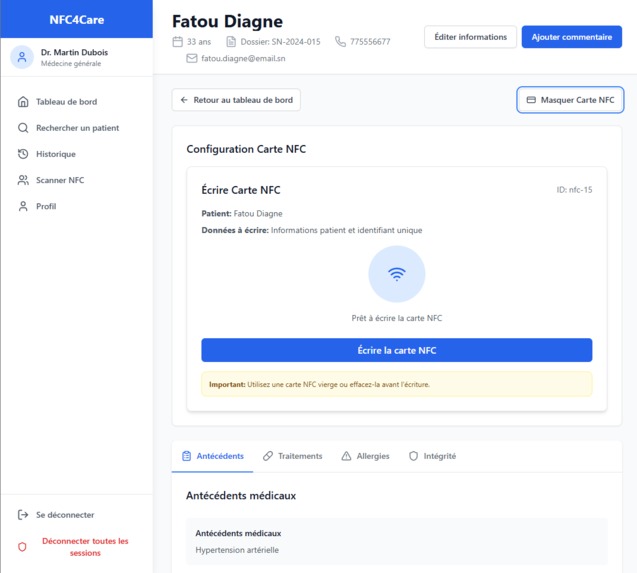
Task: Click the home icon beside Tableau de bord
Action: pos(23,102)
